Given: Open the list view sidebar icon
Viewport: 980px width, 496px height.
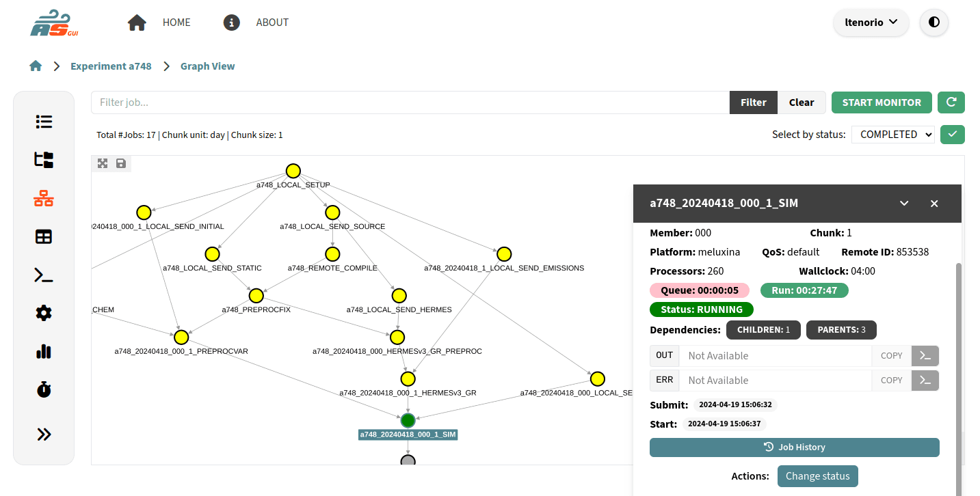Looking at the screenshot, I should 44,122.
